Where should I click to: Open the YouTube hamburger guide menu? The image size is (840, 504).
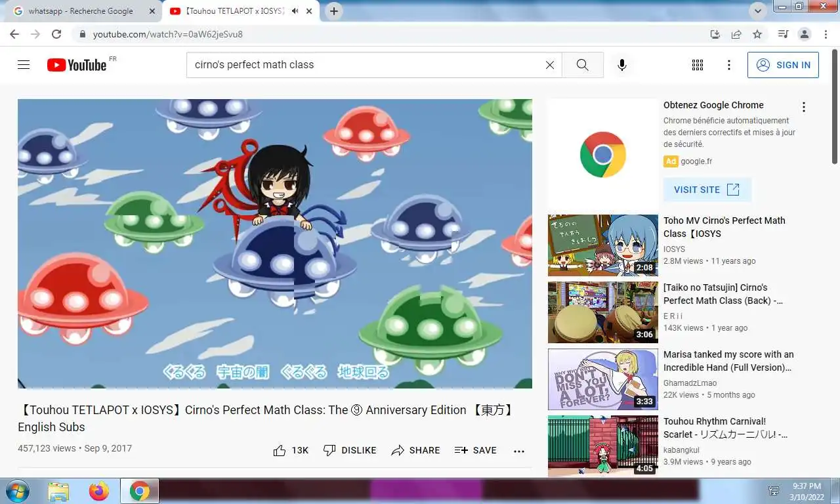point(24,65)
